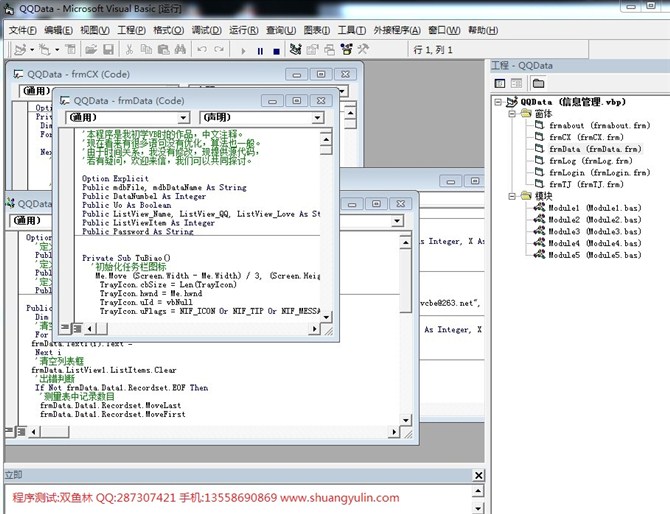Click scroll-right arrow in frmData code window
Image resolution: width=670 pixels, height=514 pixels.
click(x=315, y=329)
